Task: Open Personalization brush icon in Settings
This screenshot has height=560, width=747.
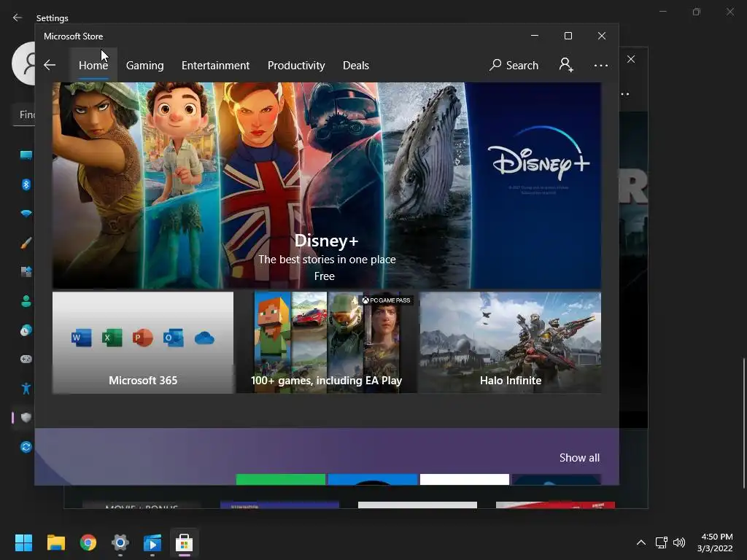Action: pyautogui.click(x=26, y=243)
